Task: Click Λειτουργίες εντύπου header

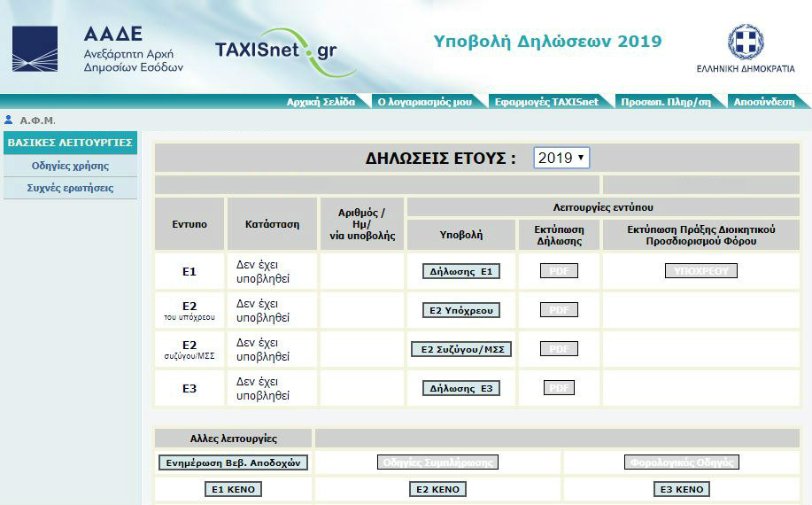Action: (x=603, y=207)
